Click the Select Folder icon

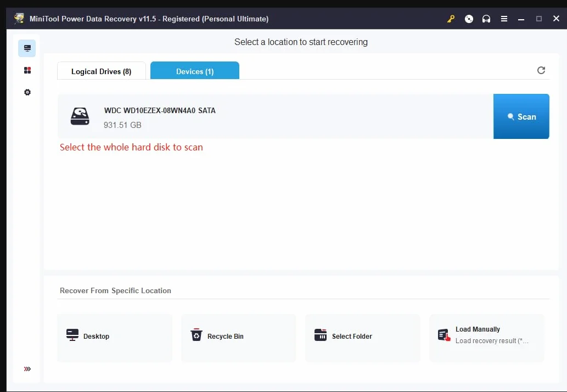click(x=321, y=335)
